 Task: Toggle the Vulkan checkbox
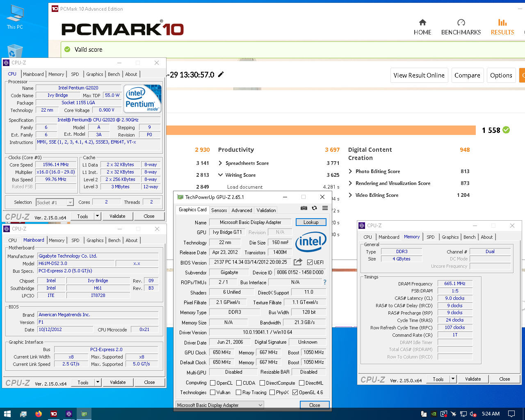(x=212, y=392)
